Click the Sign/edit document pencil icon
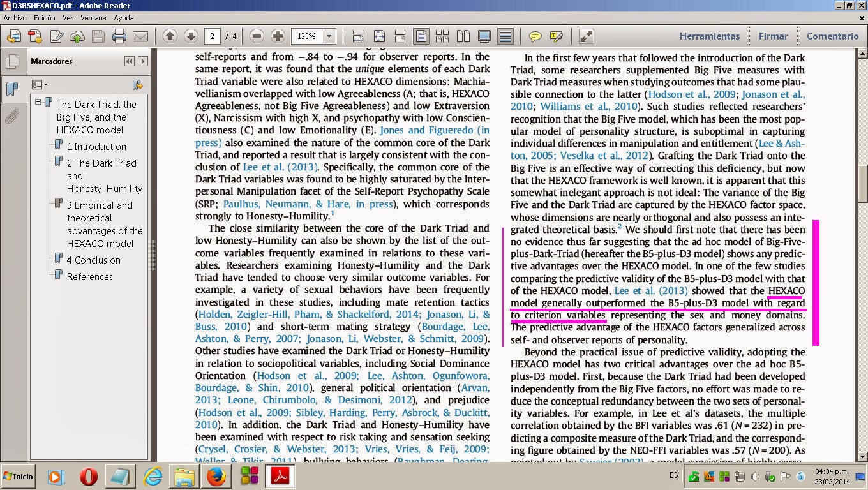Screen dimensions: 868x490 56,36
